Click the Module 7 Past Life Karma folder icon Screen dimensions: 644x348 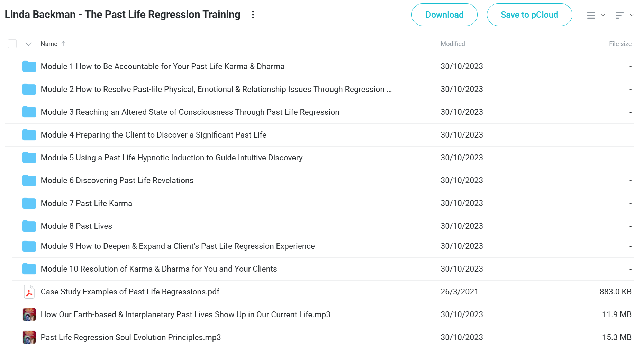29,203
